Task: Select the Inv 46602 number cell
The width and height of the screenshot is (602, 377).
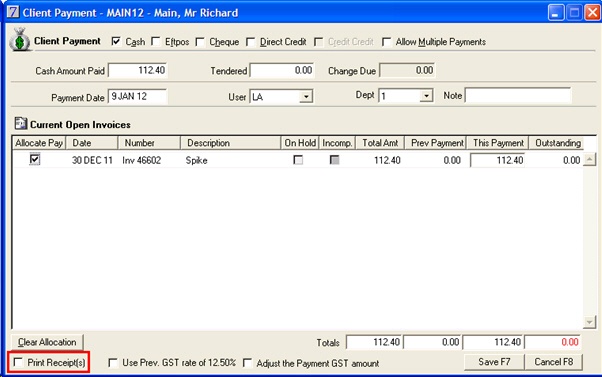Action: click(x=142, y=160)
